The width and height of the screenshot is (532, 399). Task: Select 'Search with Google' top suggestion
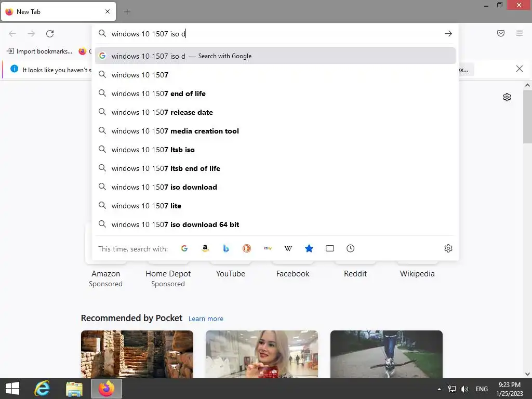275,56
